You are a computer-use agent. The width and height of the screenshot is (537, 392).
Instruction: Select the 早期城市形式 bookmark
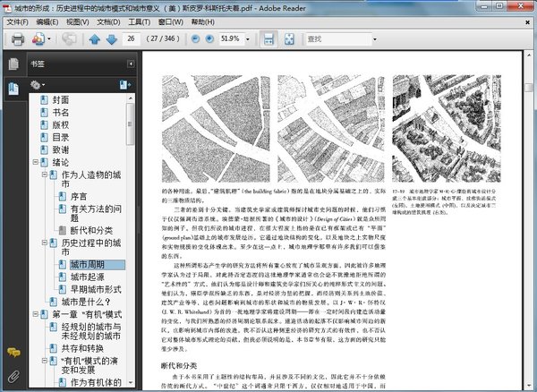click(96, 289)
